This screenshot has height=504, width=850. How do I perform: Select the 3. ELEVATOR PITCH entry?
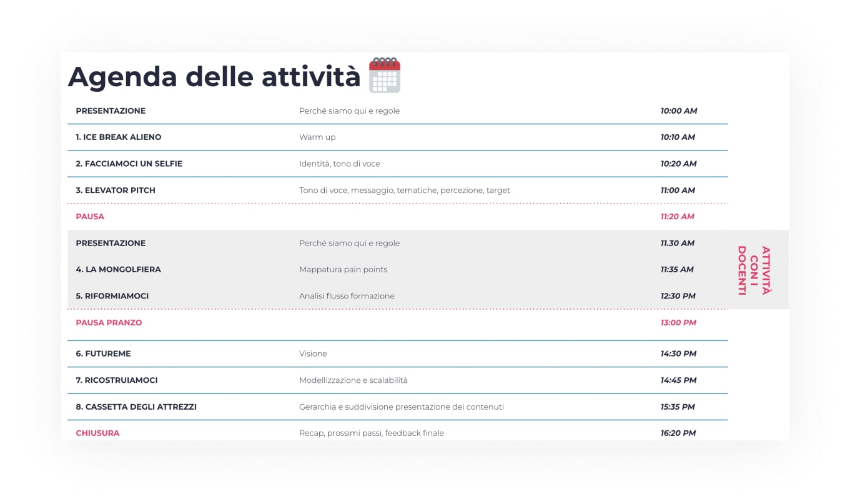(116, 190)
